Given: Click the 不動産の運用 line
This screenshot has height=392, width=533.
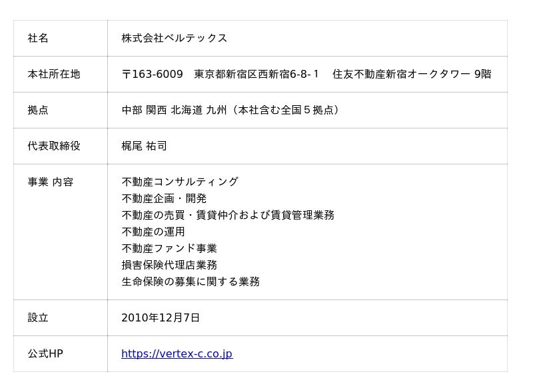Looking at the screenshot, I should pyautogui.click(x=153, y=232).
